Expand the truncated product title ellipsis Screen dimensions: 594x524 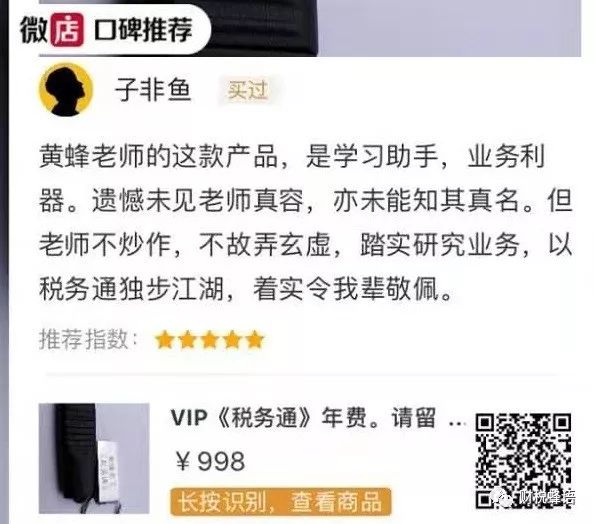[x=456, y=423]
